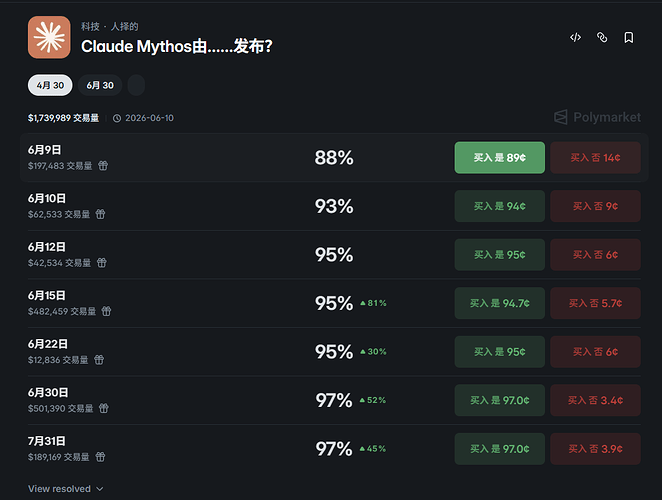Click the gift icon for 6月15日
The image size is (662, 500).
(x=106, y=311)
